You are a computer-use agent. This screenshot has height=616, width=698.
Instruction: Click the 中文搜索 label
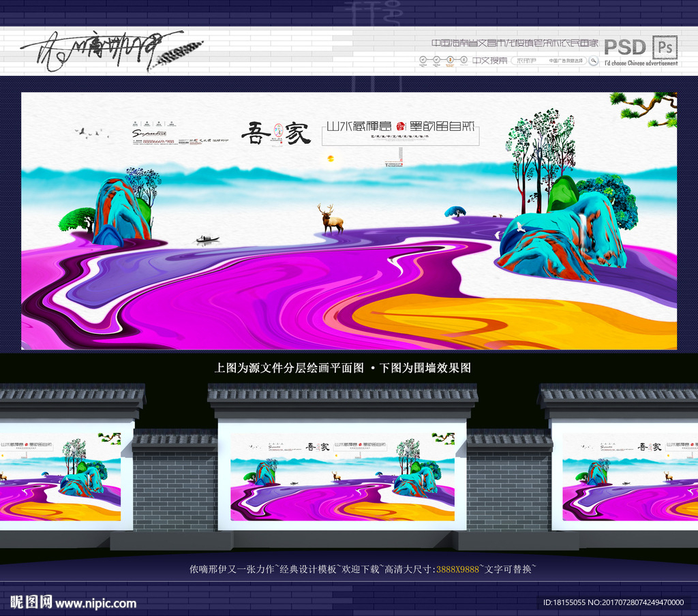click(x=490, y=61)
